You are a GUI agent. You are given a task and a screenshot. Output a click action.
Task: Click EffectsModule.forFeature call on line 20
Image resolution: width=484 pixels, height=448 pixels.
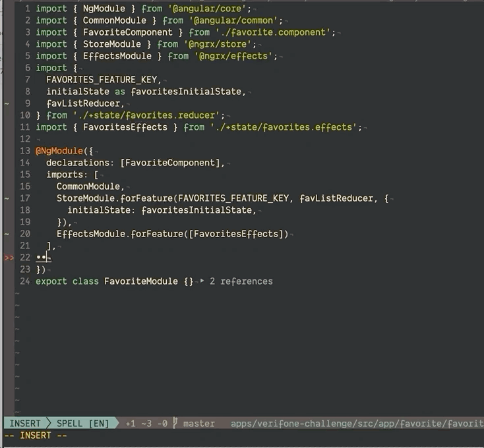[x=120, y=234]
